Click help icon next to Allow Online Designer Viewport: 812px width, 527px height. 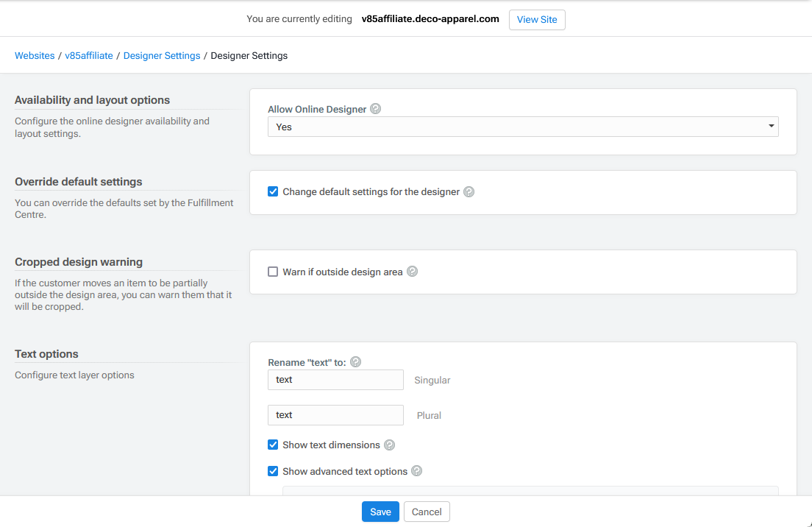[376, 109]
